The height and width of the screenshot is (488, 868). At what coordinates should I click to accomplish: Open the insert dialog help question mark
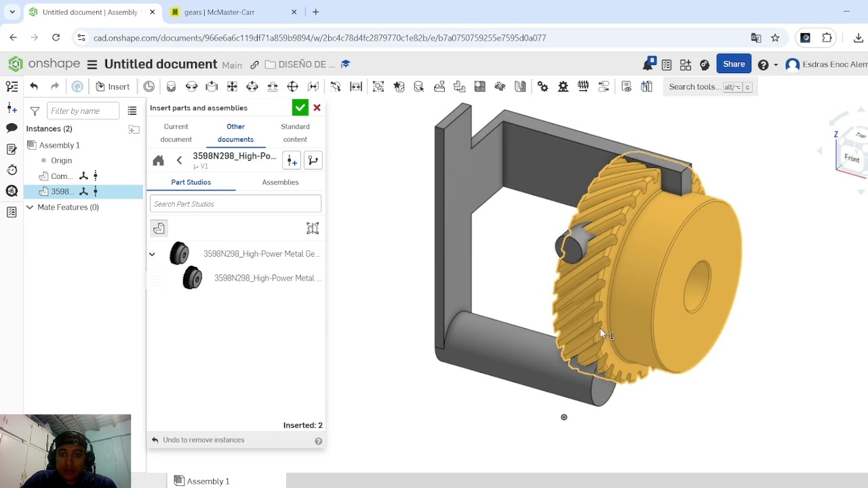318,441
